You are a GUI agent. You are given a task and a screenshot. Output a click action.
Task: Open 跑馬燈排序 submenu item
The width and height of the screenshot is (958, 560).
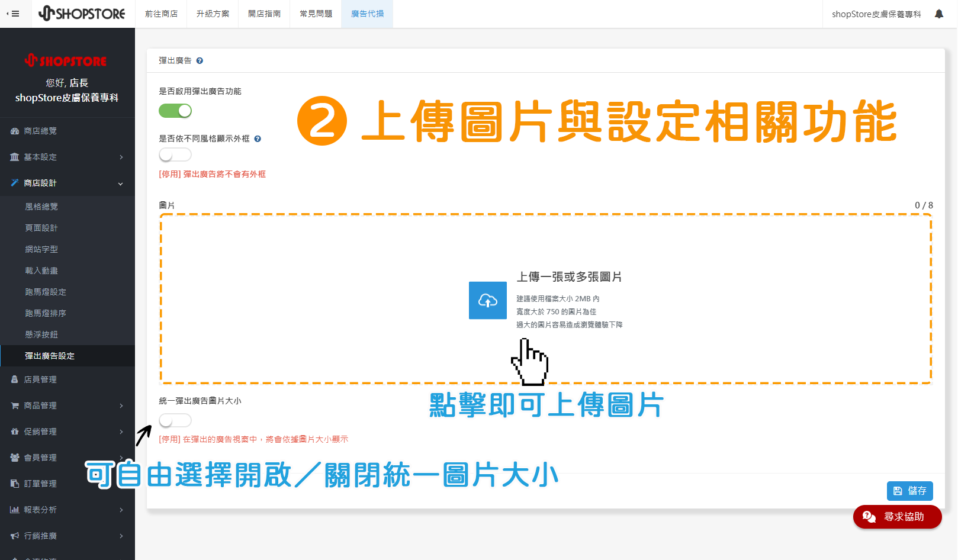(x=46, y=313)
